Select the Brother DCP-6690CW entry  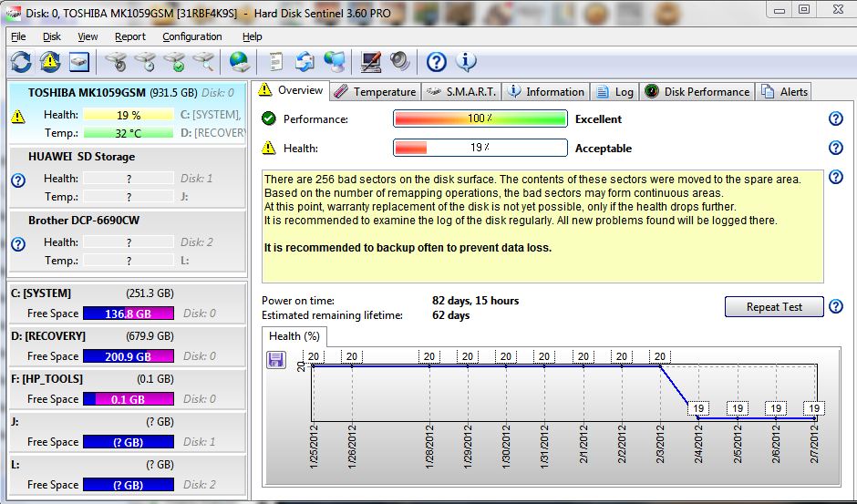(128, 242)
